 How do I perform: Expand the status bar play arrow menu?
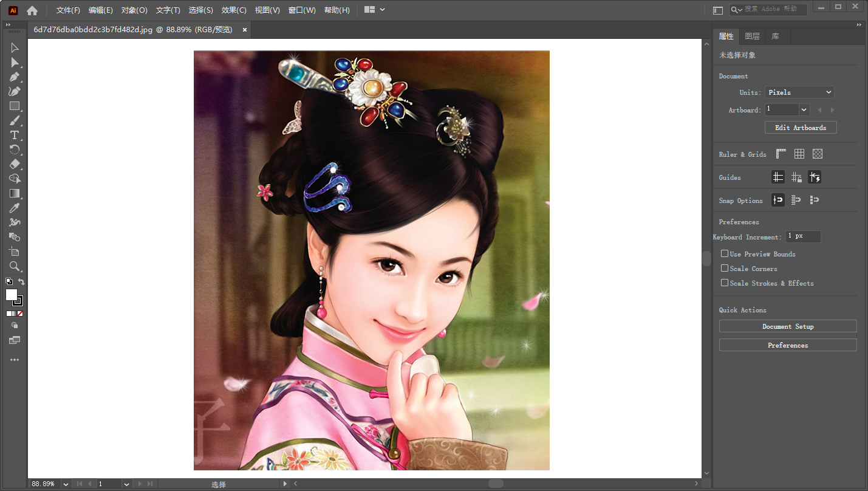coord(285,484)
